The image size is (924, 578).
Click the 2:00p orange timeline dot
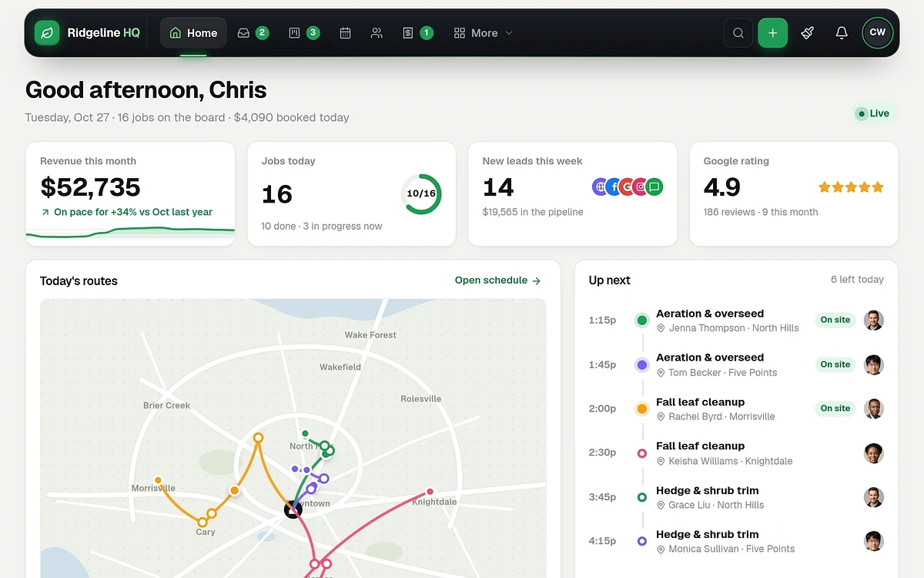point(642,409)
